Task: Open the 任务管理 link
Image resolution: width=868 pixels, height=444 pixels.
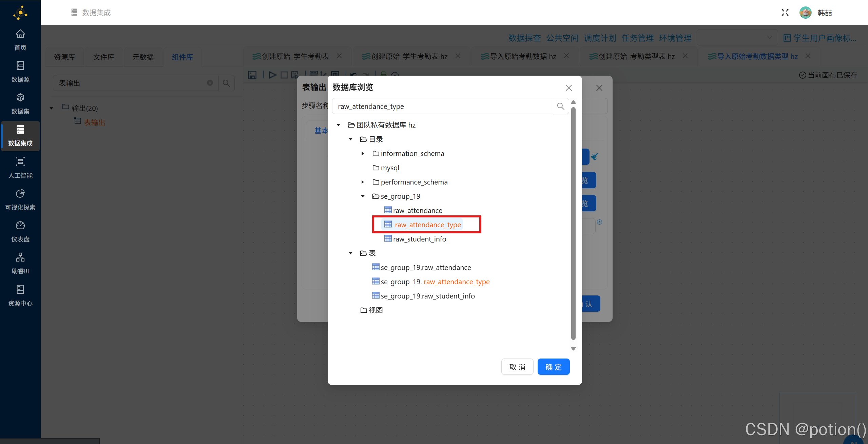Action: click(638, 38)
